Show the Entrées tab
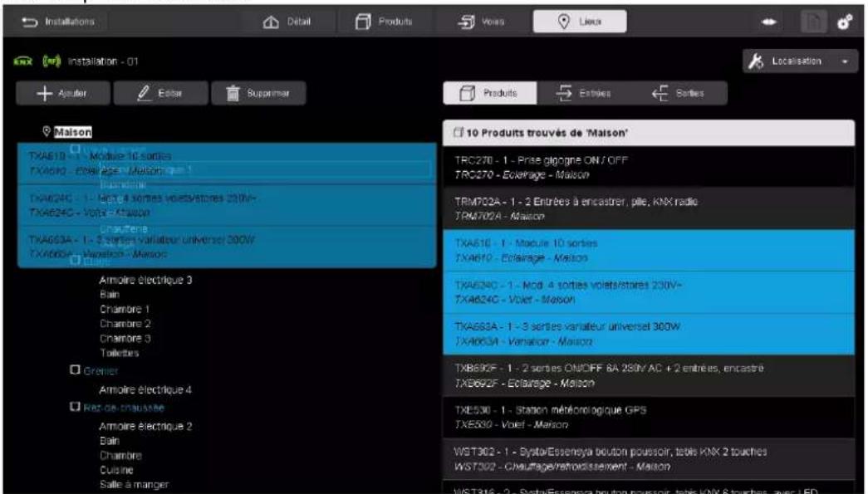 click(584, 94)
